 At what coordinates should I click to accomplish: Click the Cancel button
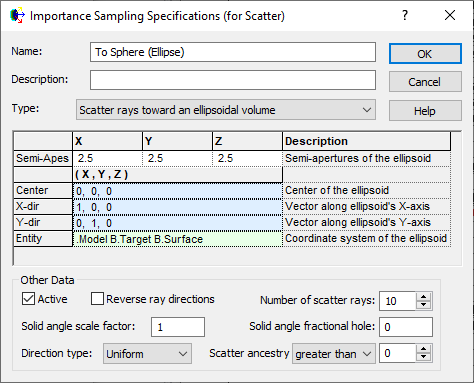tap(425, 82)
